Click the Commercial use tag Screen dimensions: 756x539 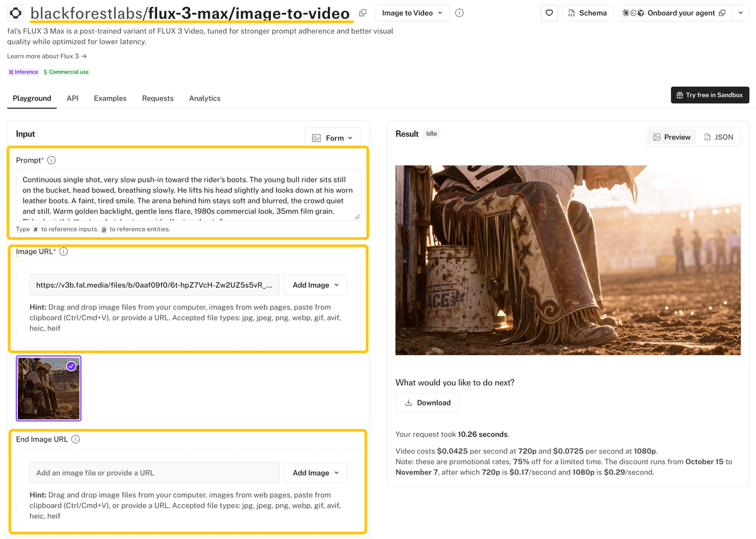(66, 72)
